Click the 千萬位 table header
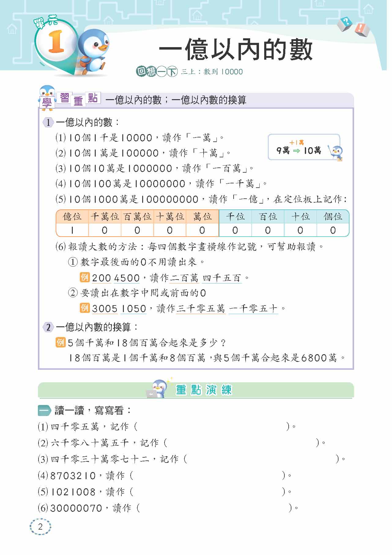Screen dimensions: 392x555 pyautogui.click(x=105, y=217)
